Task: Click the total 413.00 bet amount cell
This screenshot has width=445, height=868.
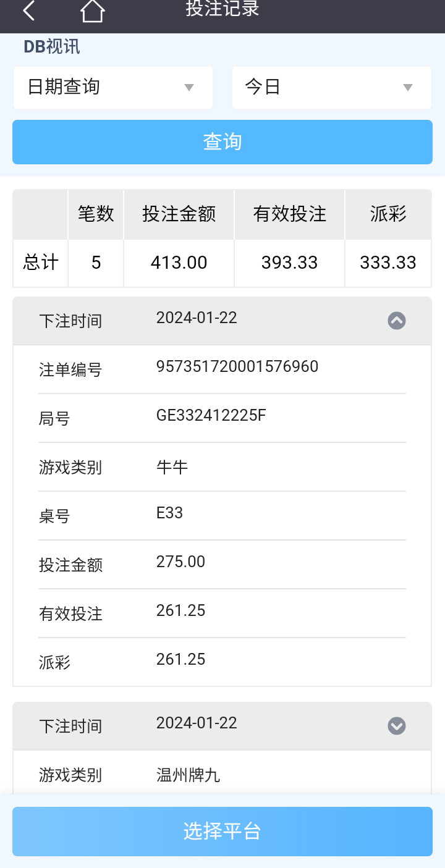Action: pos(179,263)
